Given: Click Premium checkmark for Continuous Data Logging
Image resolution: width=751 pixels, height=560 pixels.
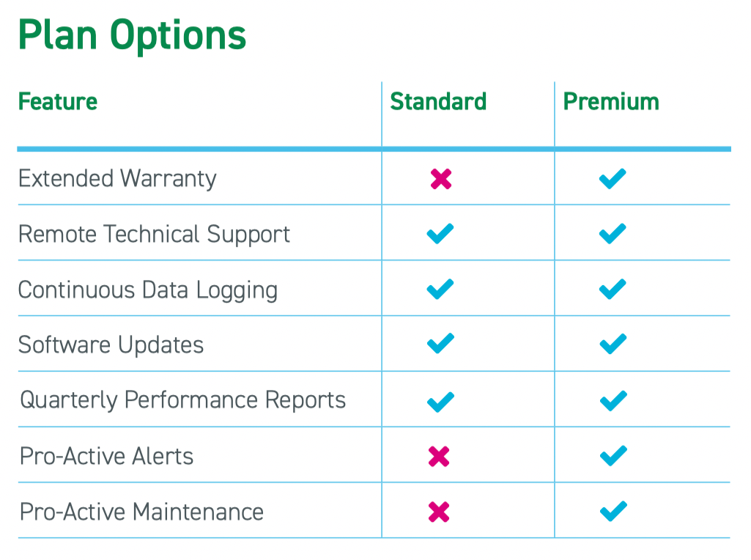Looking at the screenshot, I should pos(613,289).
